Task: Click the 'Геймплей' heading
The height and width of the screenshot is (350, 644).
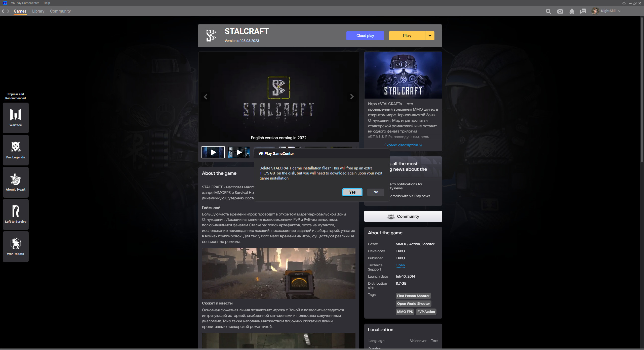Action: tap(211, 207)
